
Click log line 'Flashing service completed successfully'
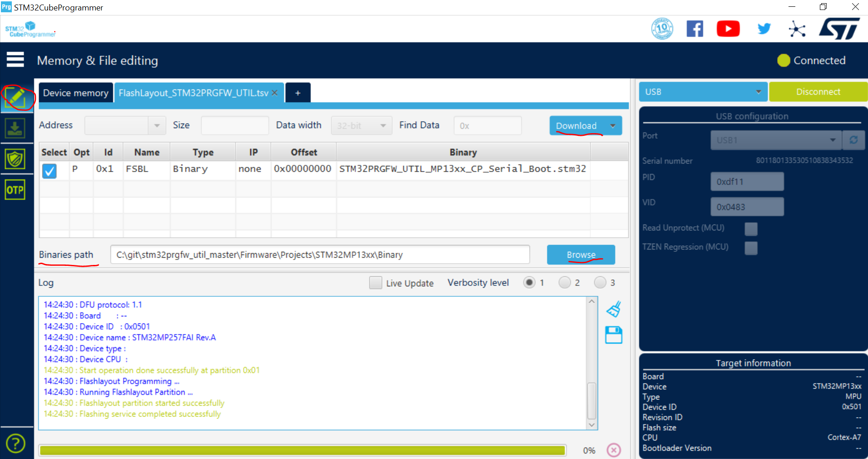(x=132, y=414)
